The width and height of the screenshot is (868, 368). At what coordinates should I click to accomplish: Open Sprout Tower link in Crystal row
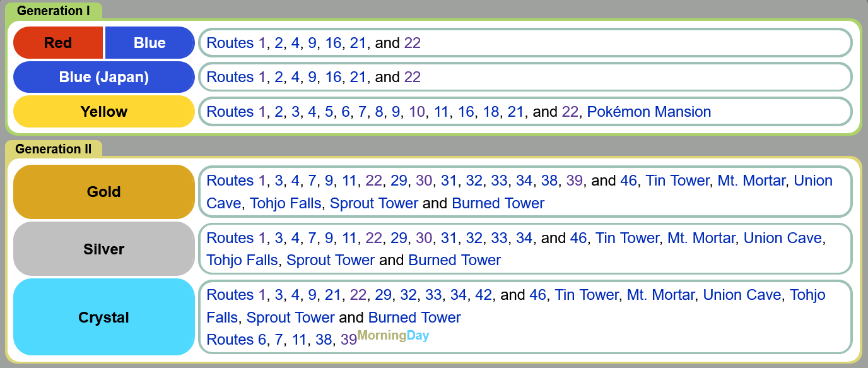pyautogui.click(x=291, y=317)
